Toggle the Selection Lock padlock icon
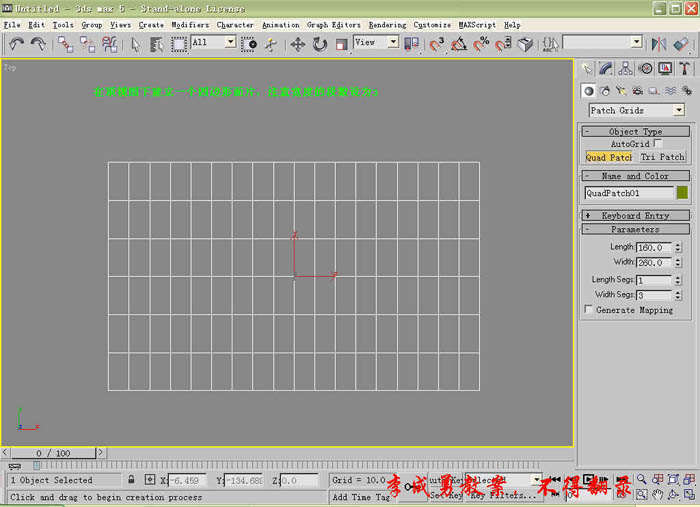Screen dimensions: 700x507 [131, 480]
